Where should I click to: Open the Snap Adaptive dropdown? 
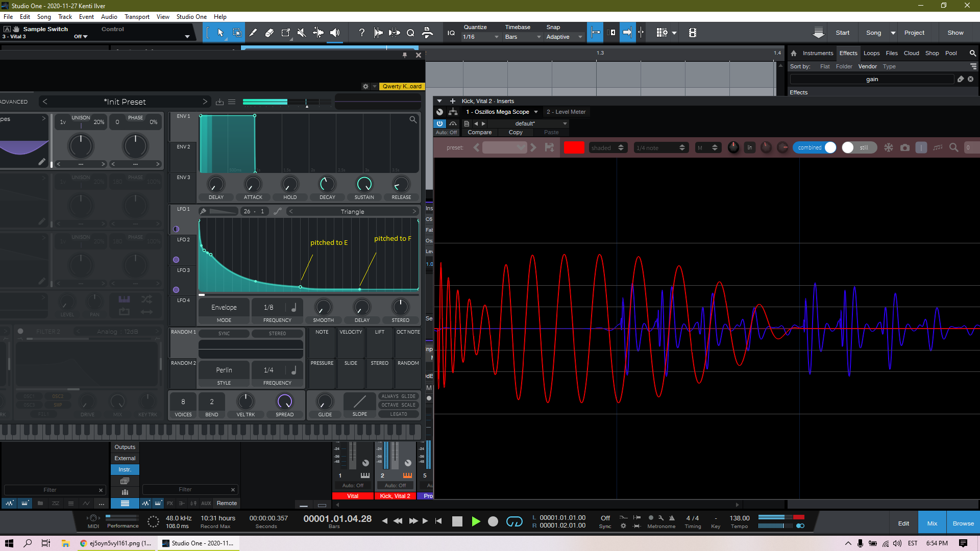564,37
